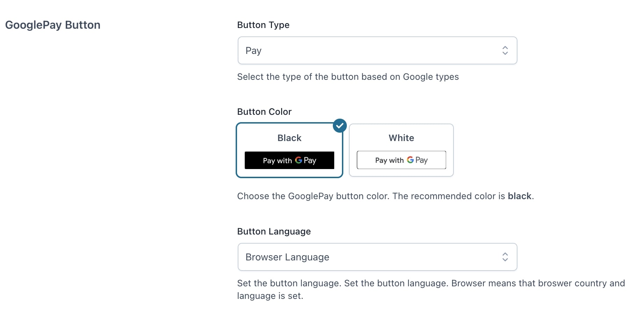Click the Button Color field label

point(264,112)
